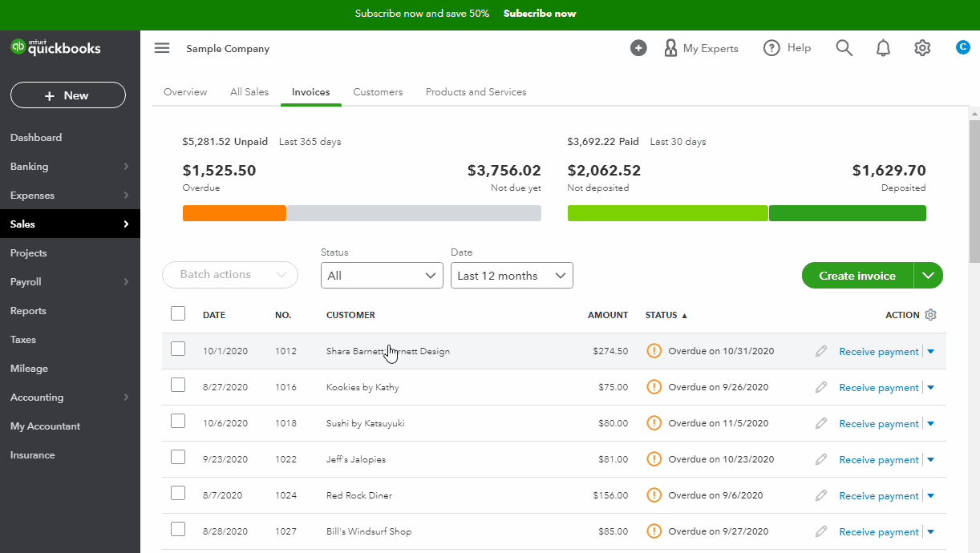Open Reports in the sidebar

tap(28, 311)
